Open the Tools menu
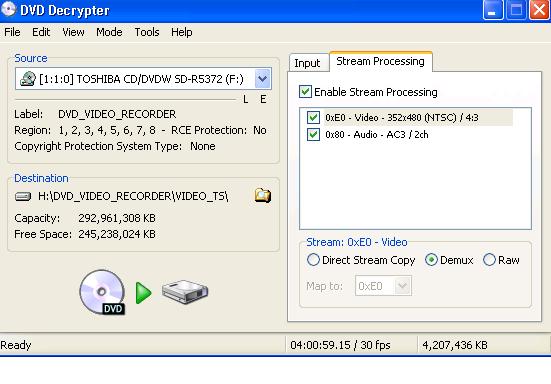551x384 pixels. [x=147, y=32]
